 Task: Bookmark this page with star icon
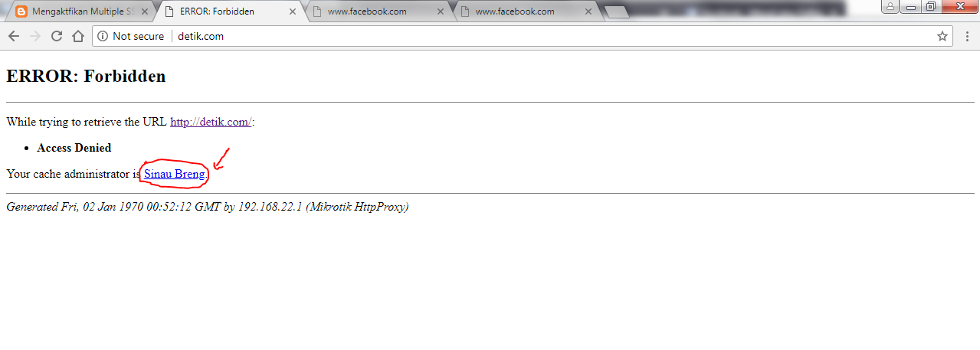click(942, 36)
